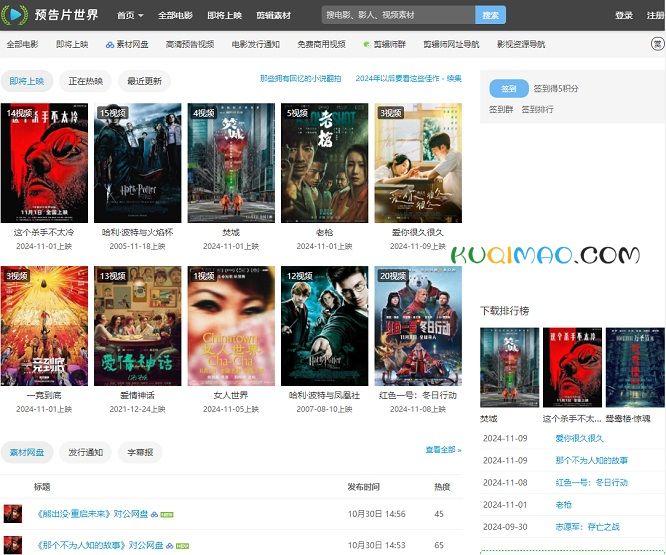
Task: Open 剪辑素材 in the top bar
Action: (274, 15)
